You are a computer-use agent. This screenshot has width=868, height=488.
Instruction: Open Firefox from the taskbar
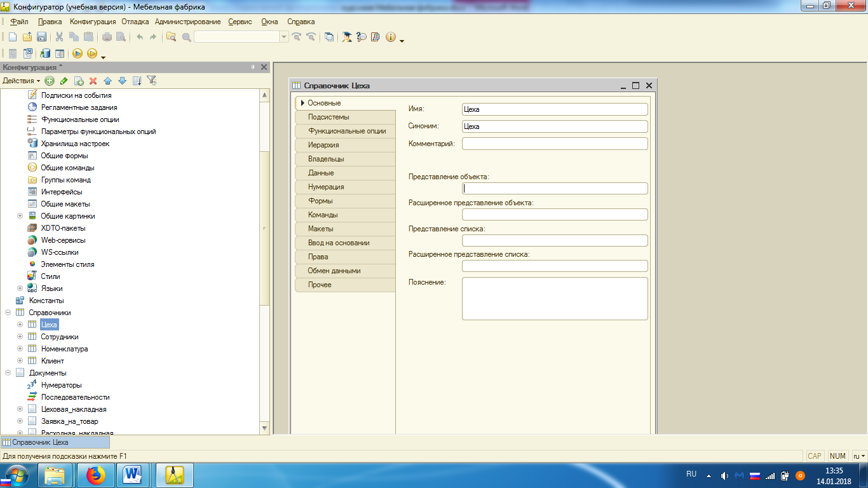[x=96, y=475]
